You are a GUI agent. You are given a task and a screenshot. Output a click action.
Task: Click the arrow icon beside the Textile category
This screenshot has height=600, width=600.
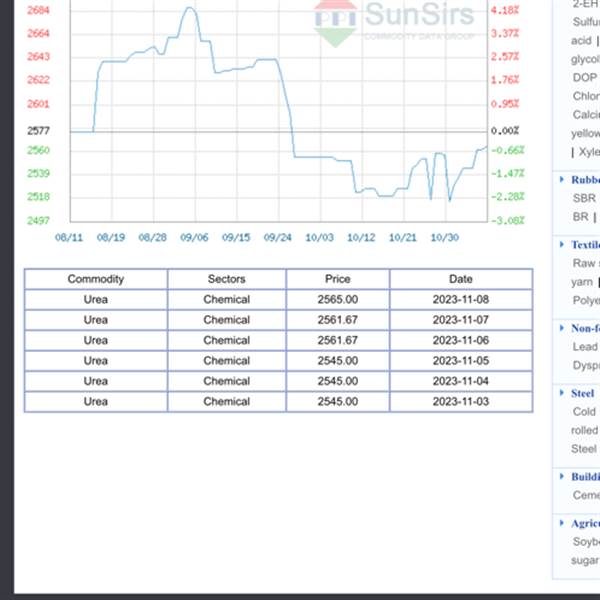[x=561, y=245]
